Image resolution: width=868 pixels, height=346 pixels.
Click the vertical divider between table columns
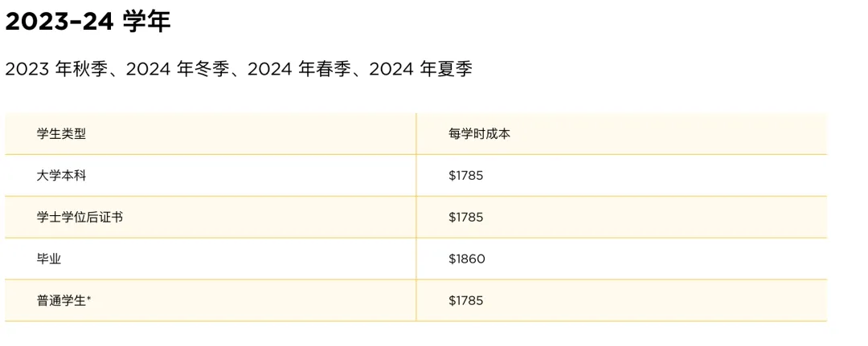pyautogui.click(x=416, y=218)
